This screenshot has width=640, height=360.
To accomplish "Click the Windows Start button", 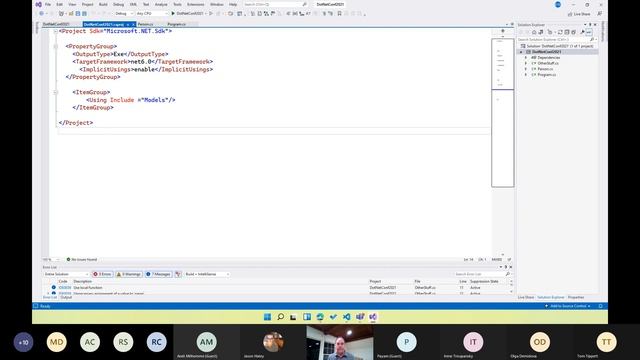I will tap(267, 317).
